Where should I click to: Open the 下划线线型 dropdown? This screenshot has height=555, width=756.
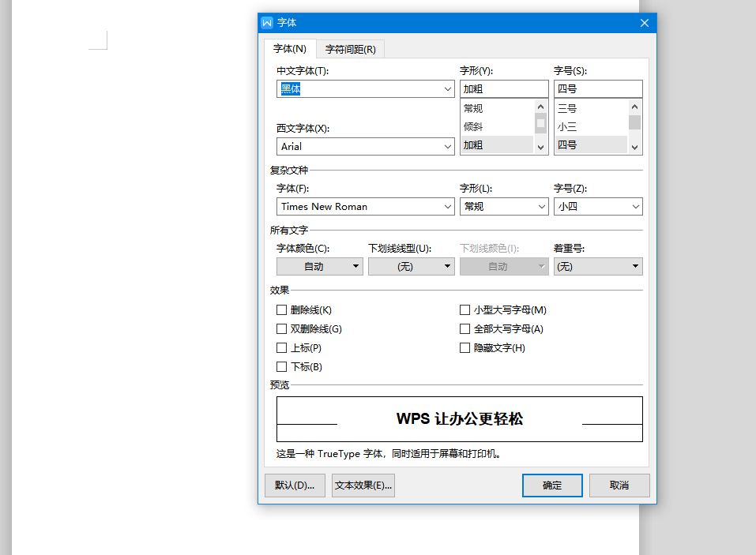click(x=412, y=266)
